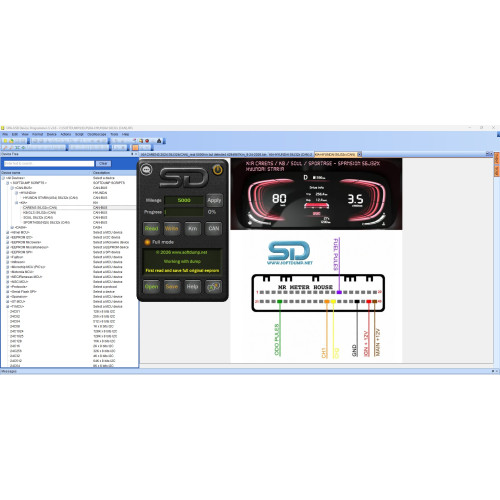Open the chat bubble icon on SD panel

click(146, 169)
